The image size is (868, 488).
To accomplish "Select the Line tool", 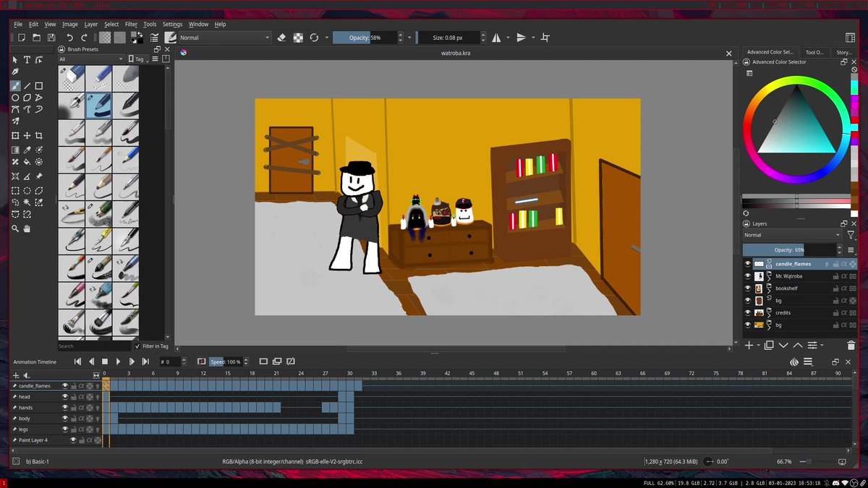I will 27,85.
